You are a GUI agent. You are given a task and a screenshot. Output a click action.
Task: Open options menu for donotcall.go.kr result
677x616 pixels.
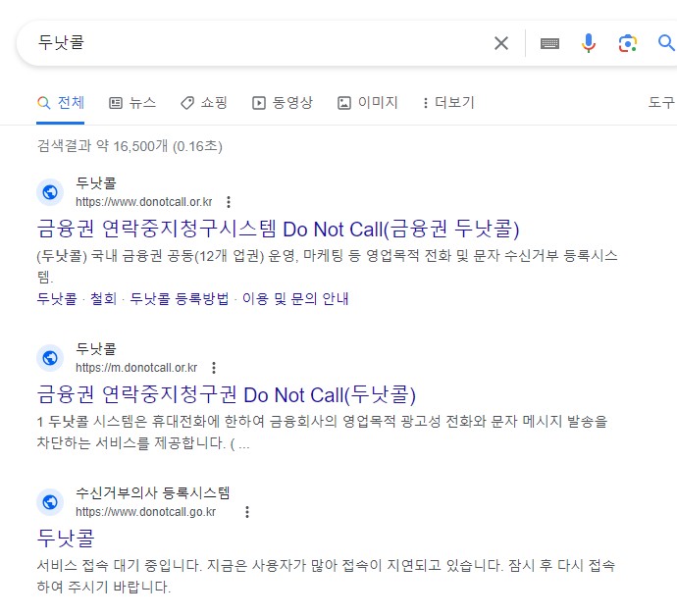tap(246, 512)
